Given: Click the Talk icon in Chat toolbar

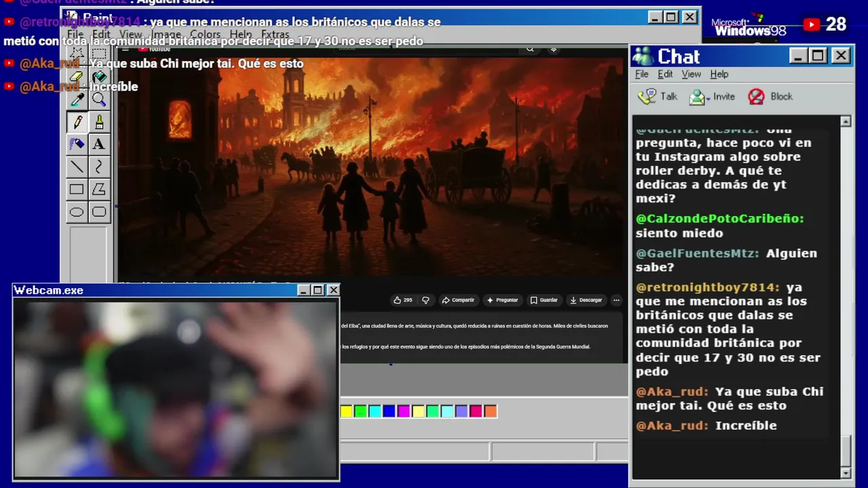Looking at the screenshot, I should click(648, 96).
